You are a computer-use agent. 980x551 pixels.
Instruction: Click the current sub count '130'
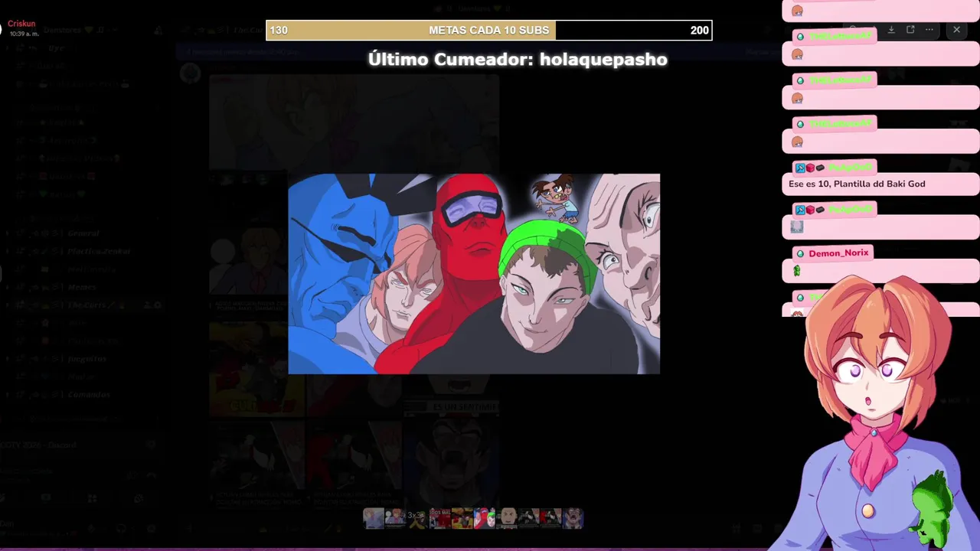pyautogui.click(x=279, y=31)
